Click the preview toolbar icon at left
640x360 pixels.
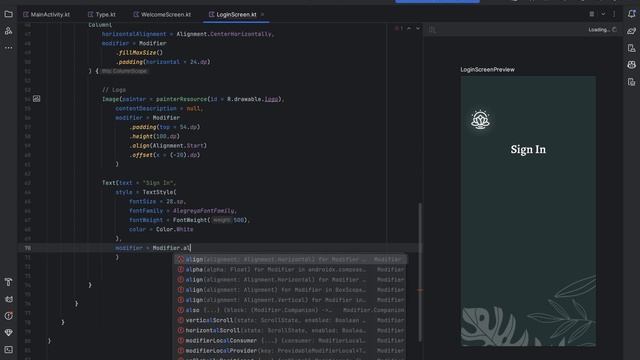[x=432, y=29]
